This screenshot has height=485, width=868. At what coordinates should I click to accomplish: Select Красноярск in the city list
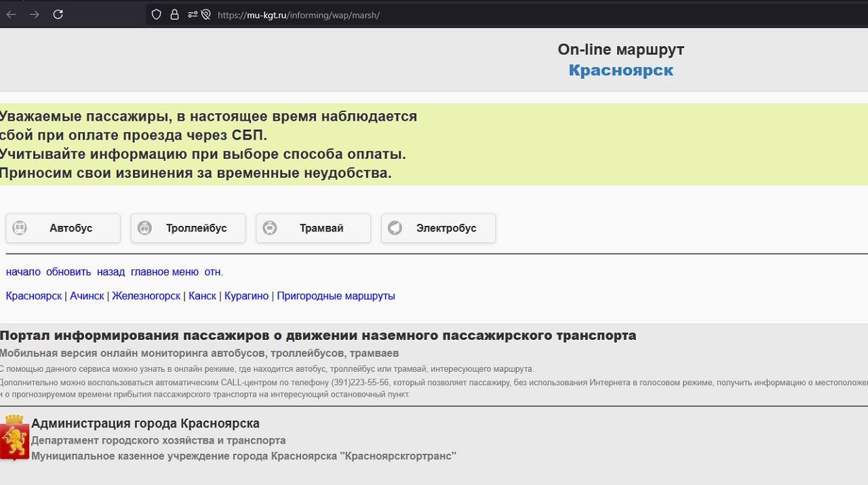pos(34,296)
